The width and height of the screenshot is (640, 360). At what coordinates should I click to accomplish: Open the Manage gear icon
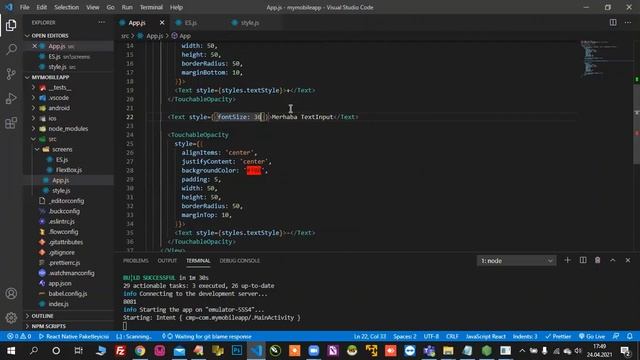[x=11, y=318]
